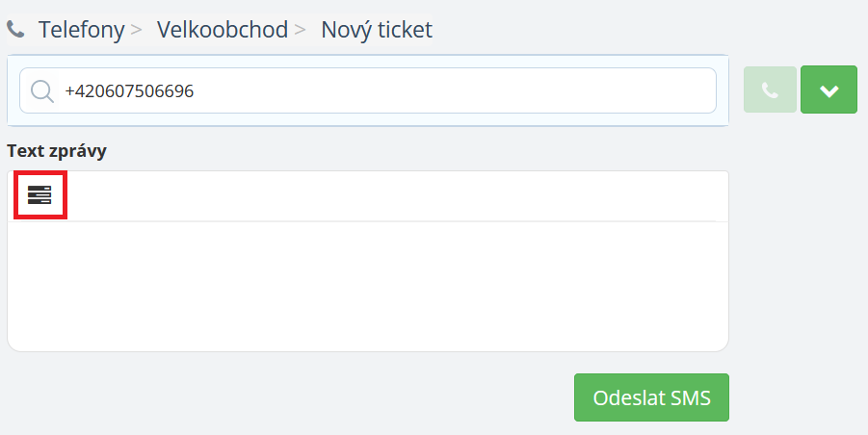This screenshot has height=435, width=868.
Task: Click the magnifier search icon
Action: [42, 91]
